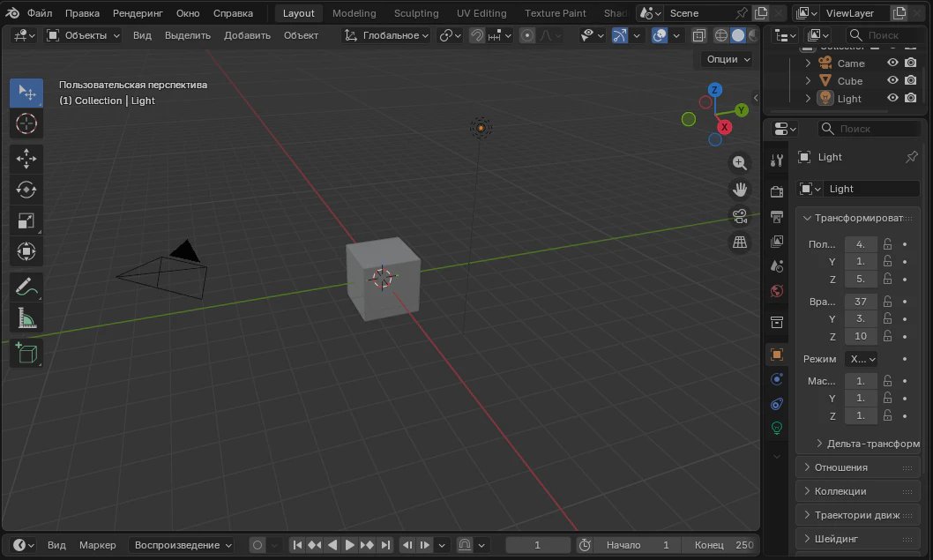Activate the Scale tool
This screenshot has height=560, width=933.
[x=26, y=220]
